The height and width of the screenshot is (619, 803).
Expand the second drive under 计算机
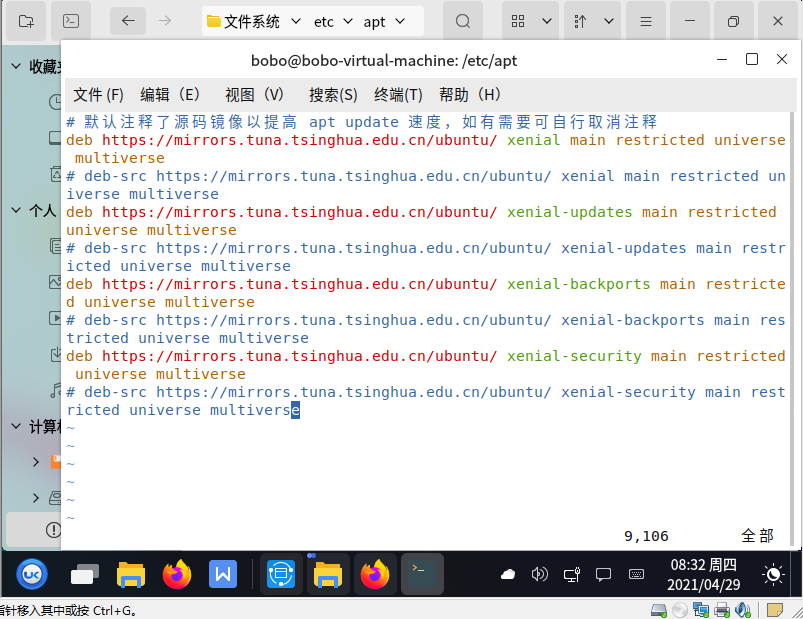pyautogui.click(x=36, y=498)
